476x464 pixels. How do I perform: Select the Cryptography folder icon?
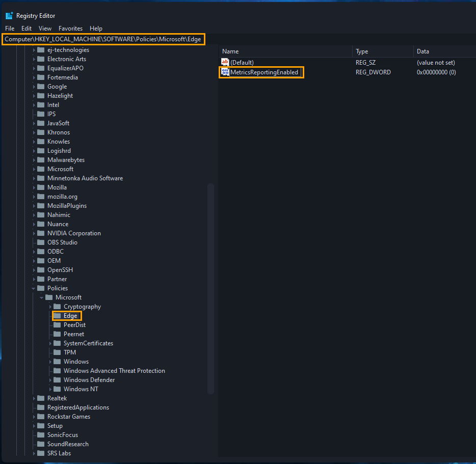click(57, 307)
